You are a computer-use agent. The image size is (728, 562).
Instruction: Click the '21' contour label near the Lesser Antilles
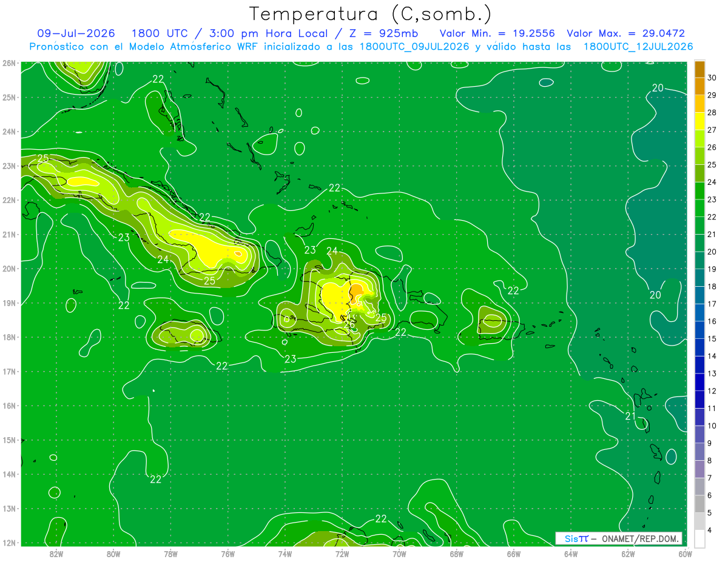click(630, 416)
